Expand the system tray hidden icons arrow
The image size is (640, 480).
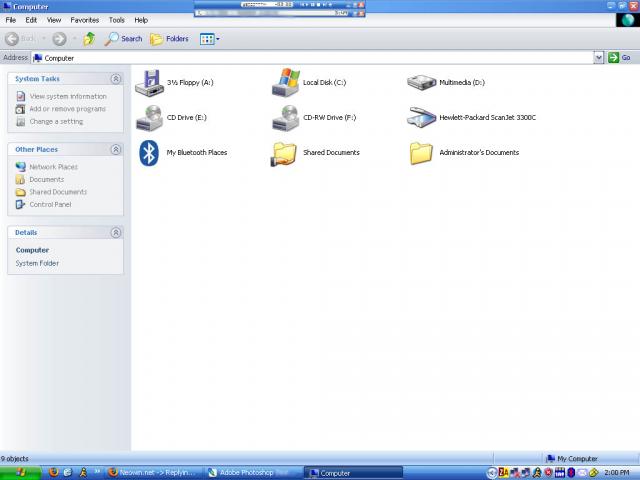pyautogui.click(x=492, y=473)
